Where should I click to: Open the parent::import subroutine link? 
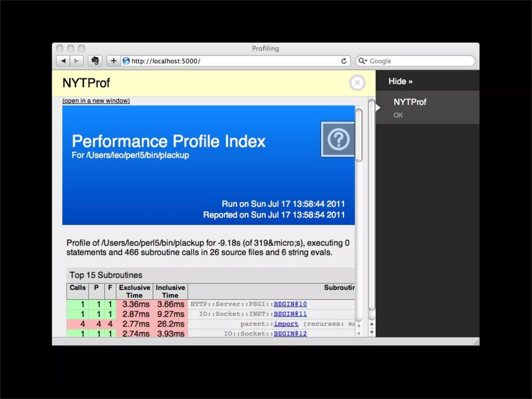click(x=286, y=324)
